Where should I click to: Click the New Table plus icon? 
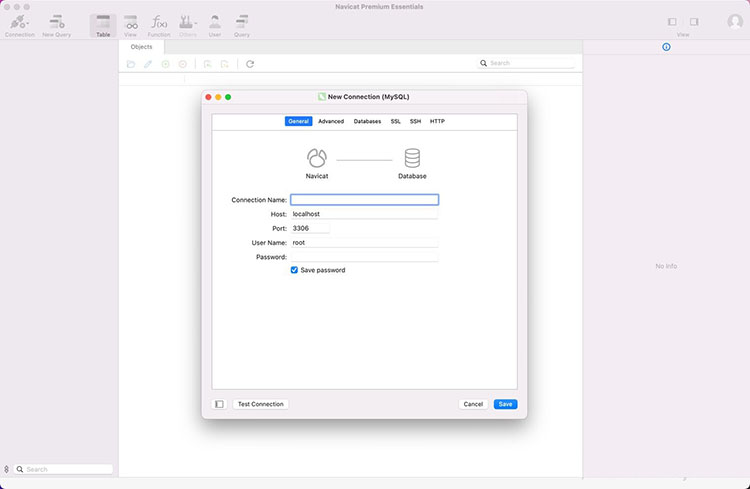pos(165,64)
